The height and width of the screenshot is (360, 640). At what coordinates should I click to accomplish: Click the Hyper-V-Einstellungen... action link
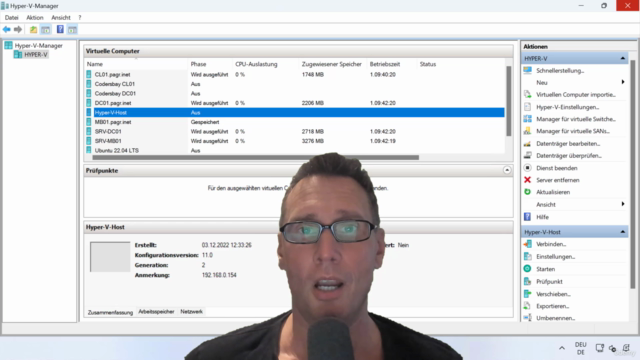pos(568,107)
